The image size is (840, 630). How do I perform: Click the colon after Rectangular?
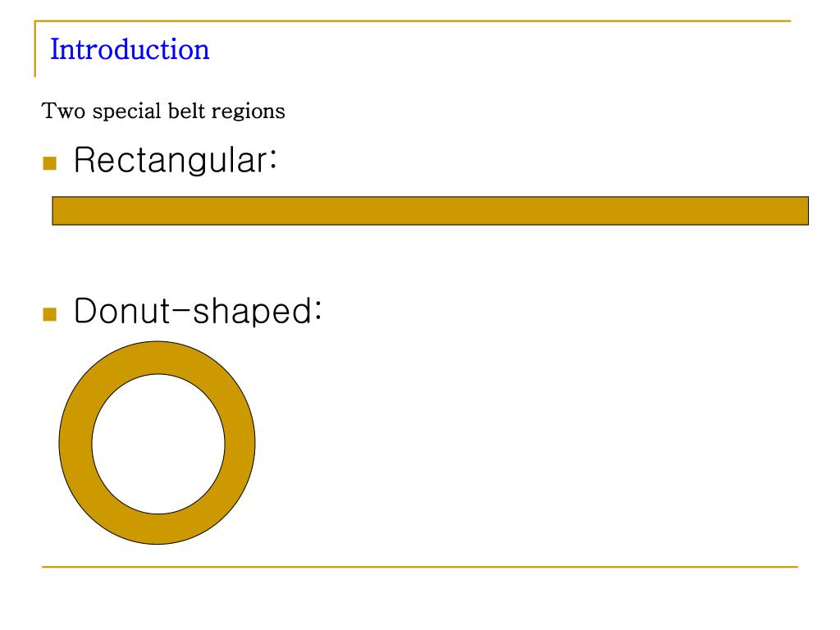272,161
